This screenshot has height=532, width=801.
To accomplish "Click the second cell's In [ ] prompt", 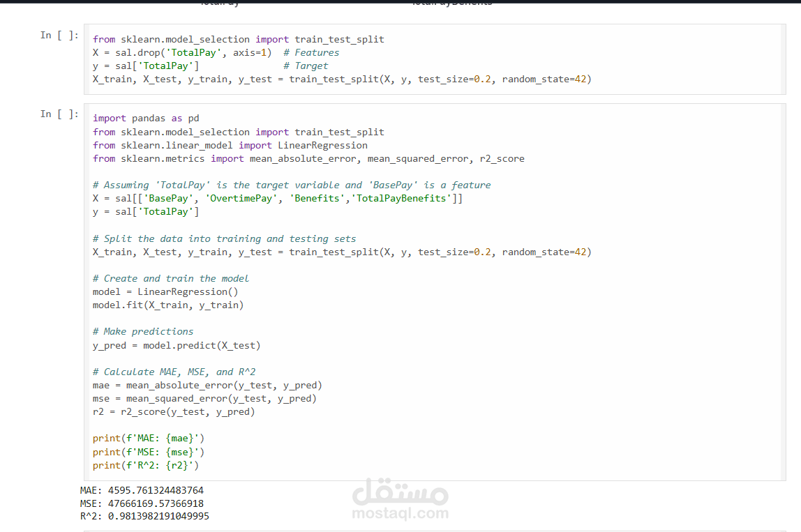I will [x=59, y=114].
